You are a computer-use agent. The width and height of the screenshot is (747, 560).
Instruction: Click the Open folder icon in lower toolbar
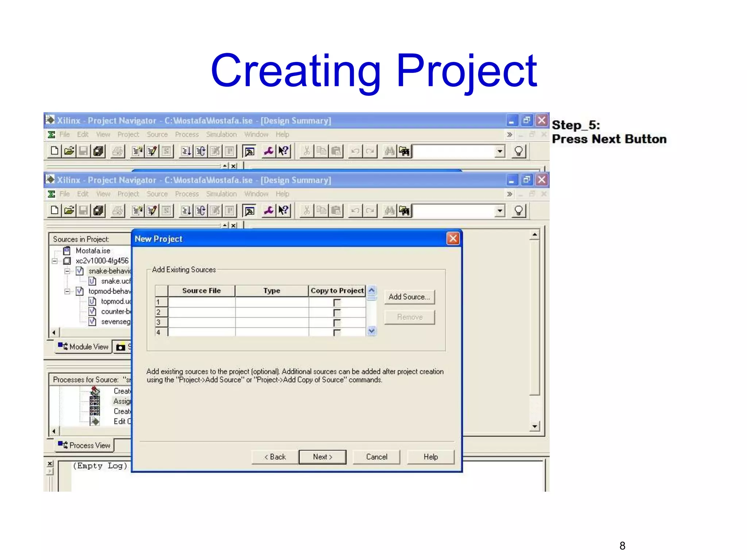click(69, 211)
